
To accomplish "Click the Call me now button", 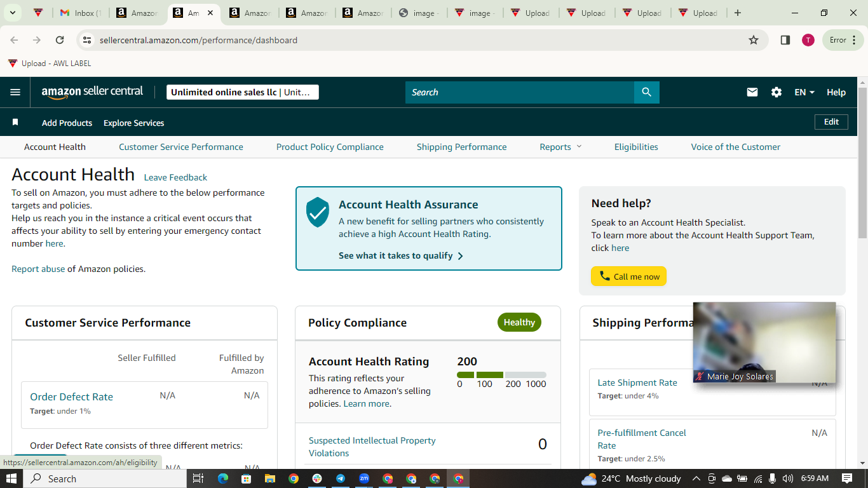I will tap(628, 276).
